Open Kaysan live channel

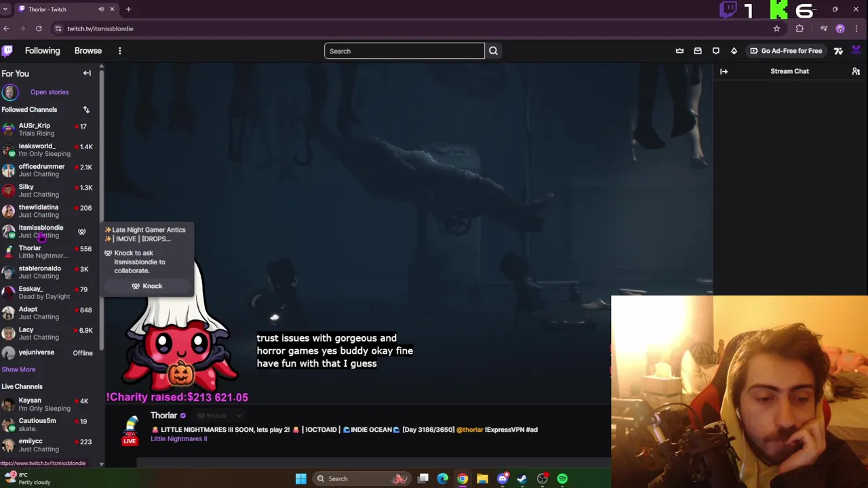50,404
